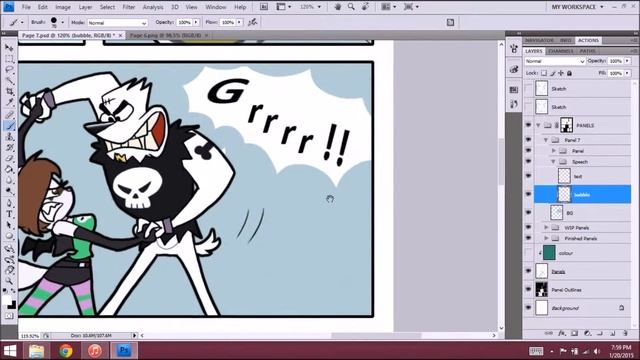Open the Window menu
The image size is (640, 360).
(x=216, y=7)
